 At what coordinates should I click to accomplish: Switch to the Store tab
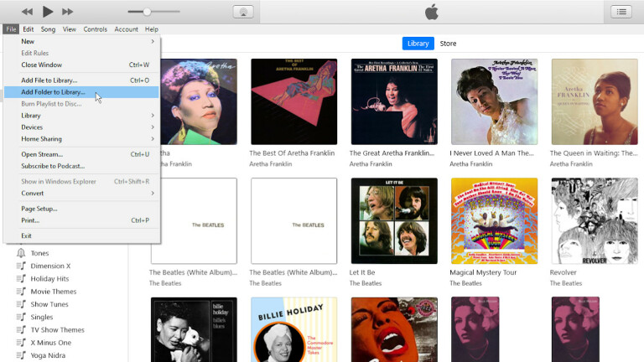pos(448,44)
